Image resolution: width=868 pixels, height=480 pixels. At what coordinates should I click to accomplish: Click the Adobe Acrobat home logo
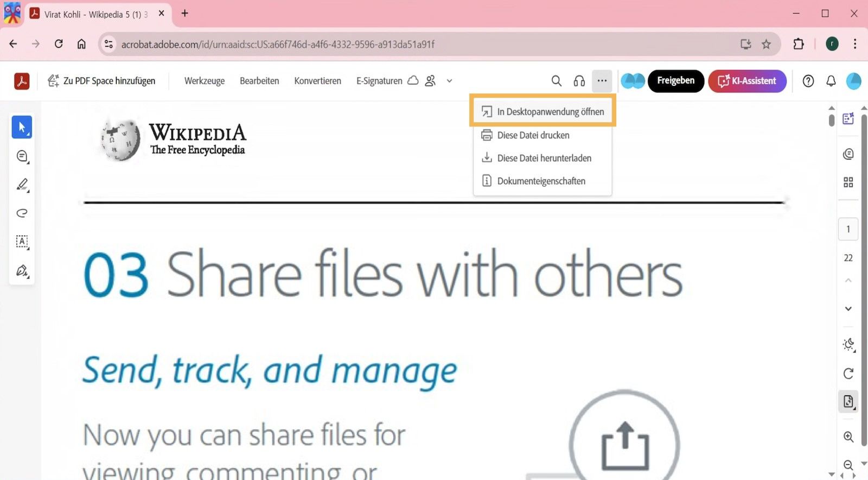point(22,81)
